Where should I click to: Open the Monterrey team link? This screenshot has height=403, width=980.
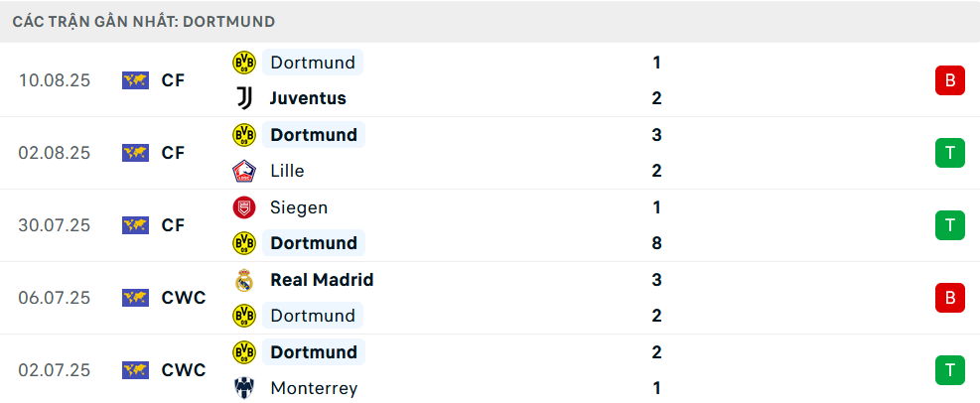coord(314,388)
